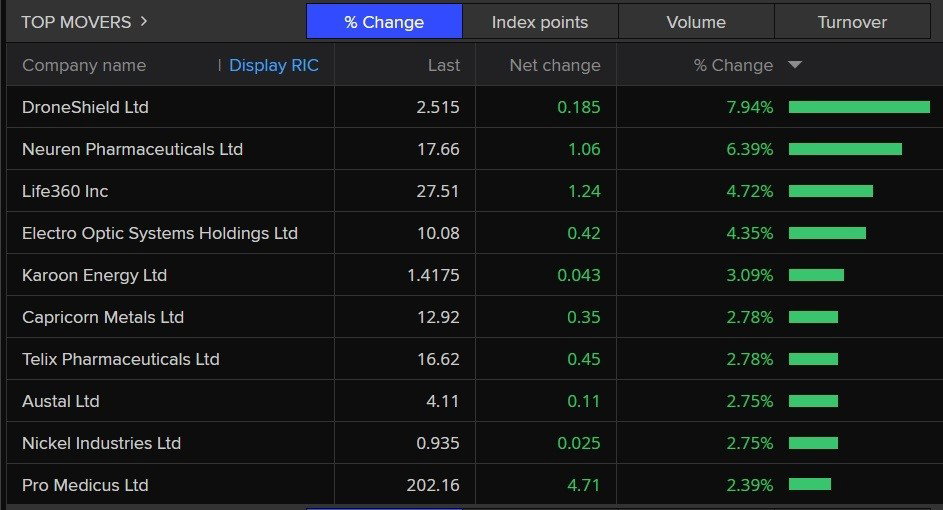Click Life360 last price 27.51
Image resolution: width=943 pixels, height=510 pixels.
pyautogui.click(x=438, y=191)
